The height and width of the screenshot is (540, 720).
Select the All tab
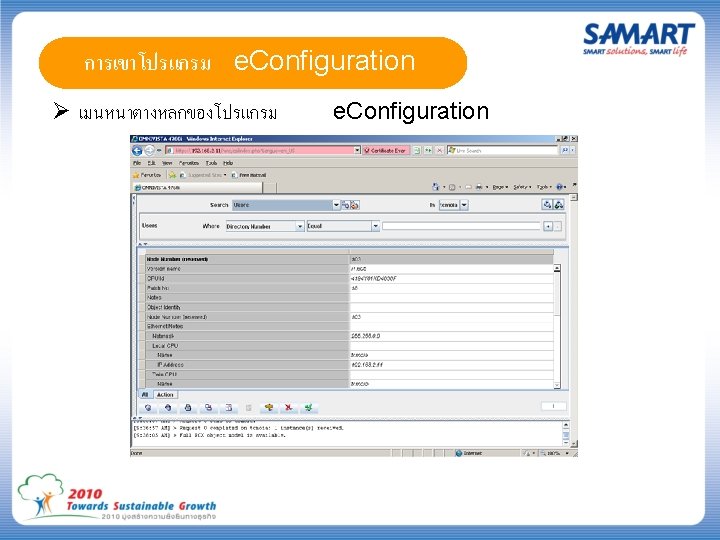click(x=145, y=395)
